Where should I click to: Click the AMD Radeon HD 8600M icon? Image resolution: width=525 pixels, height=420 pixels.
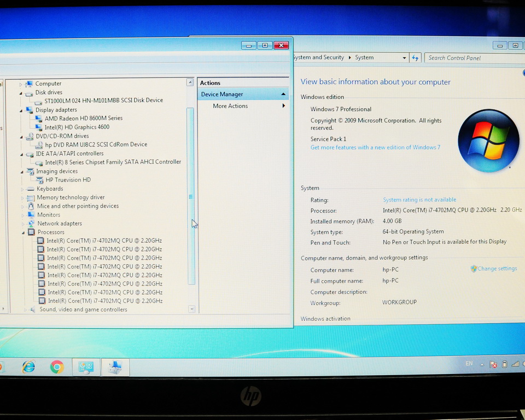pyautogui.click(x=38, y=118)
